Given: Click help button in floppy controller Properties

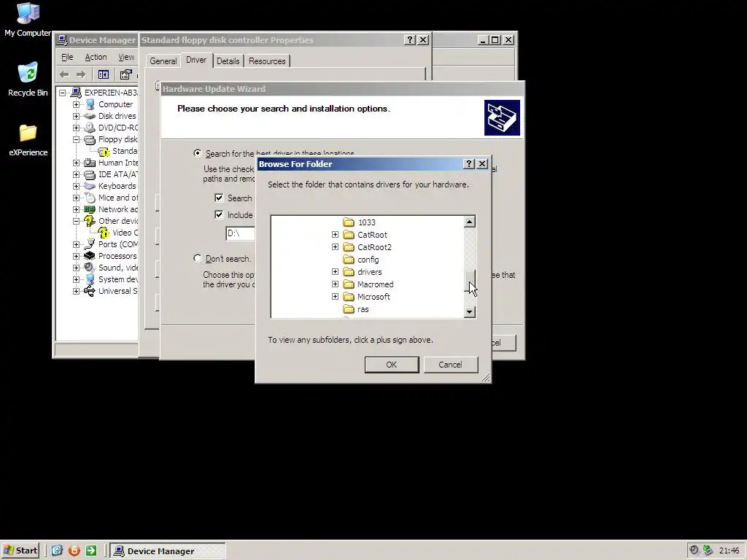Looking at the screenshot, I should (x=410, y=40).
